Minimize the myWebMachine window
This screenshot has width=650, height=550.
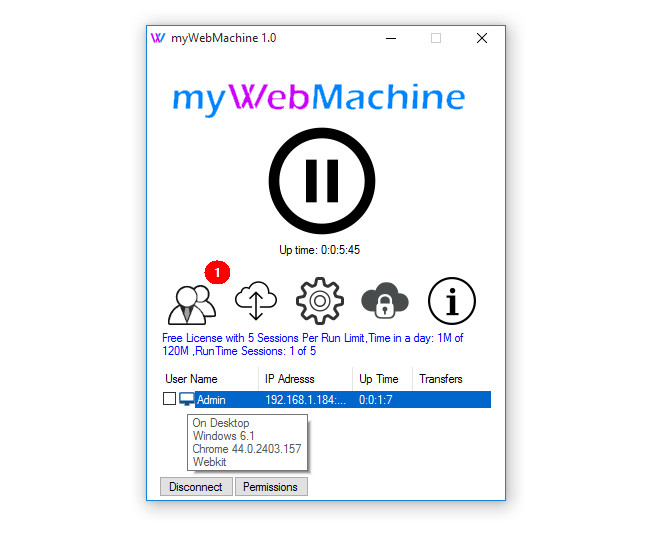tap(391, 38)
